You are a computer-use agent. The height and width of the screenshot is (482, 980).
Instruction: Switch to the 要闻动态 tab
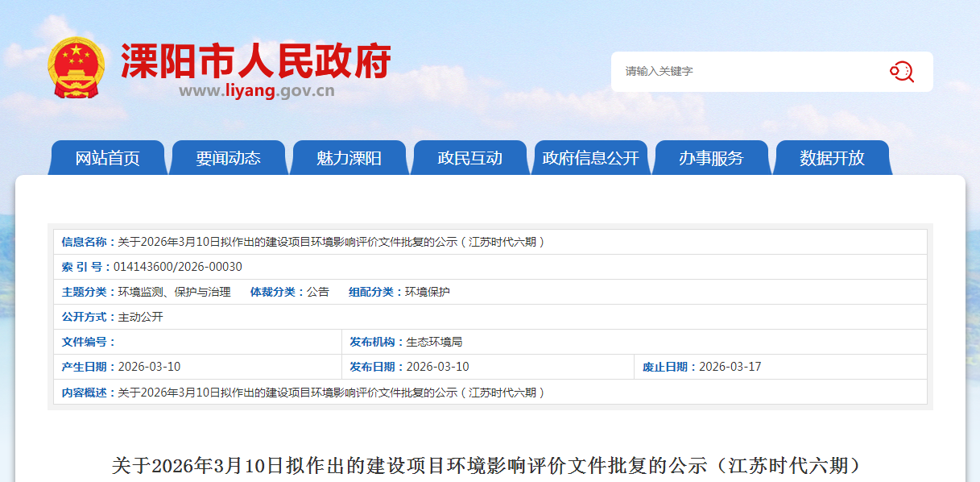pos(228,158)
